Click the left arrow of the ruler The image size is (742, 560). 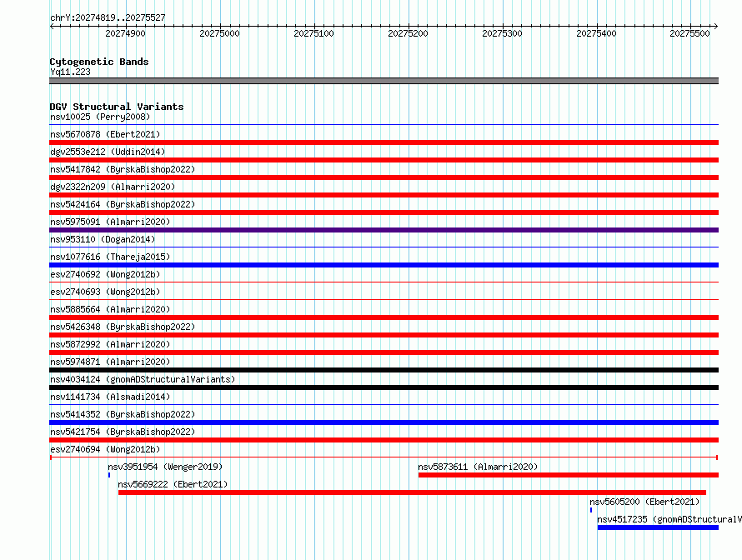52,26
